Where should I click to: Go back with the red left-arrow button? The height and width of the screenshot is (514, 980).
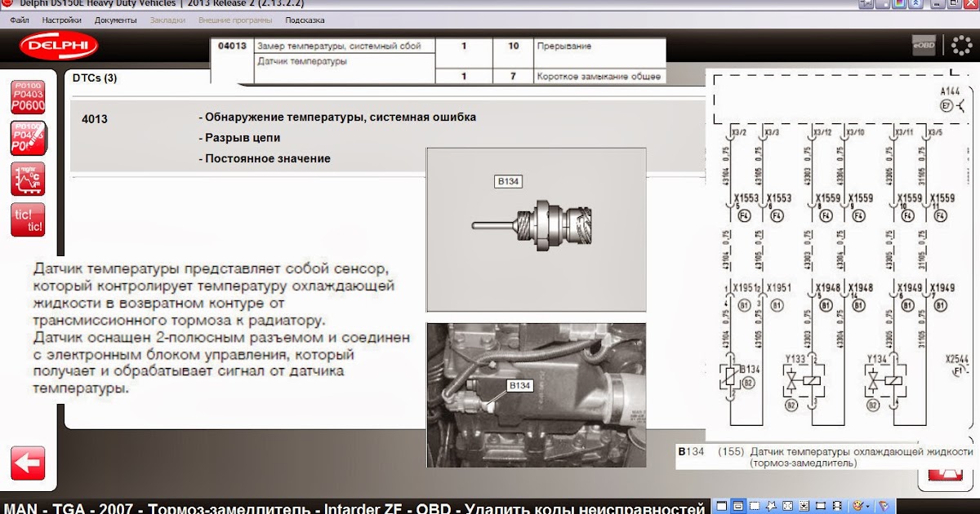coord(28,463)
